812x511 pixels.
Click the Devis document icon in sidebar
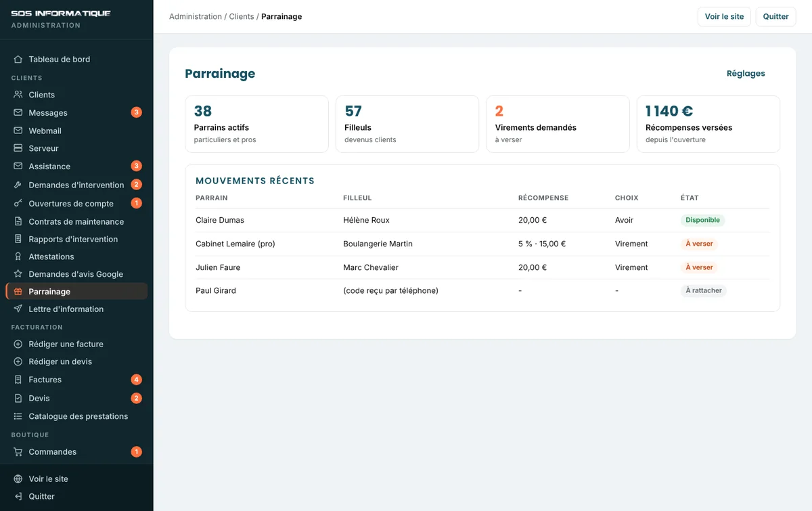pyautogui.click(x=18, y=398)
